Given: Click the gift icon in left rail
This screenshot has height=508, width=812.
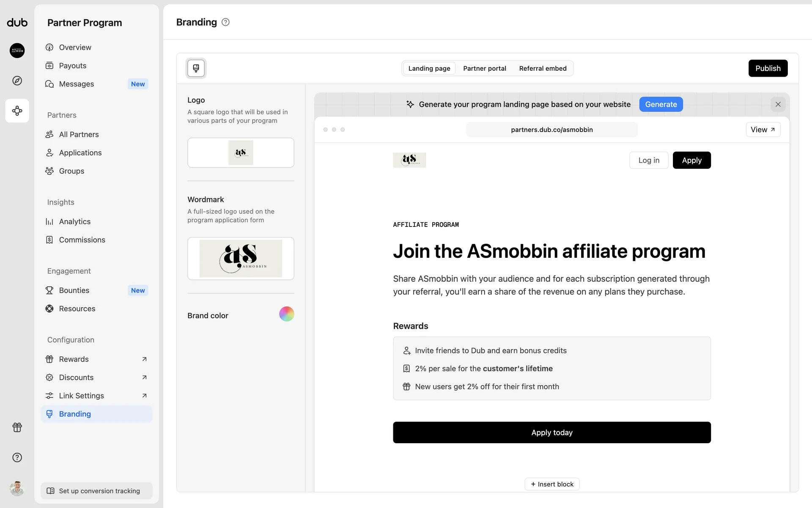Looking at the screenshot, I should point(17,427).
